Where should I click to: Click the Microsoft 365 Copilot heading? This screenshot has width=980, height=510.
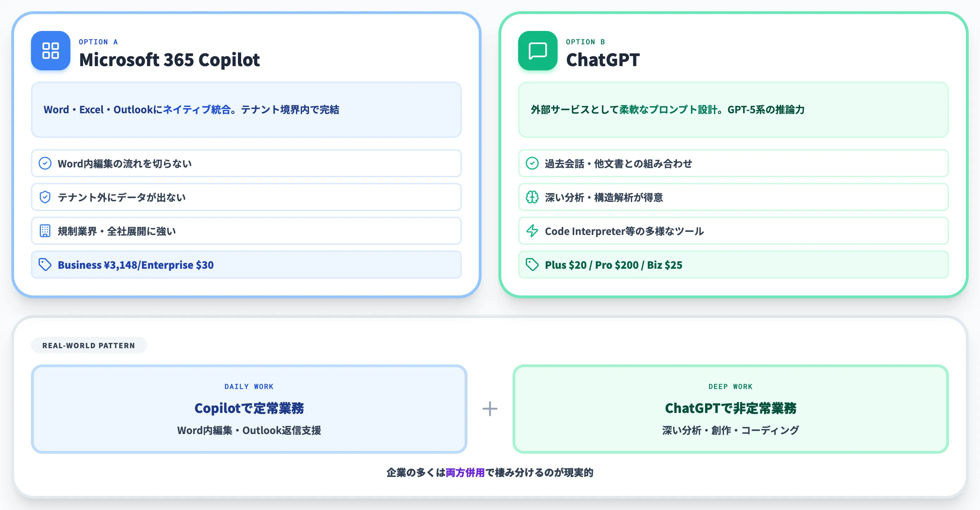tap(169, 60)
